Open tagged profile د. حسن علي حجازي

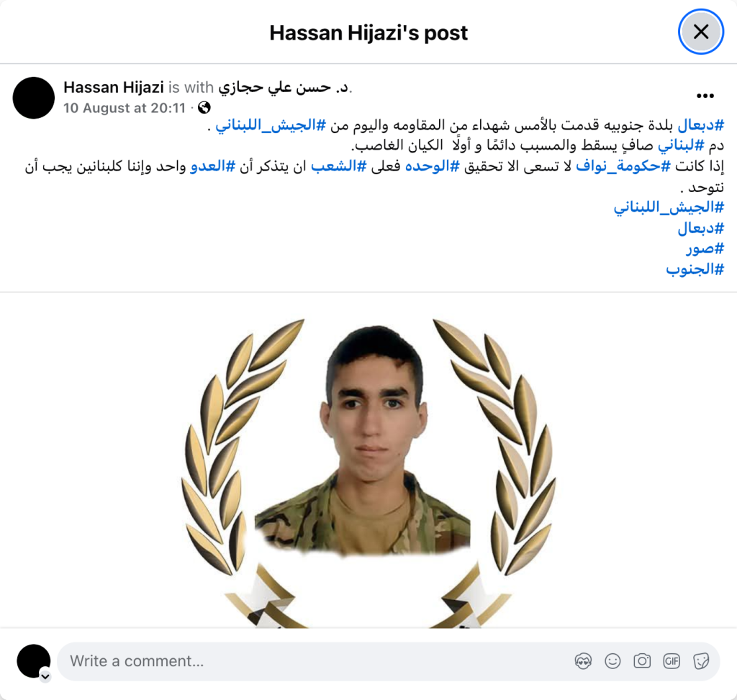(284, 87)
